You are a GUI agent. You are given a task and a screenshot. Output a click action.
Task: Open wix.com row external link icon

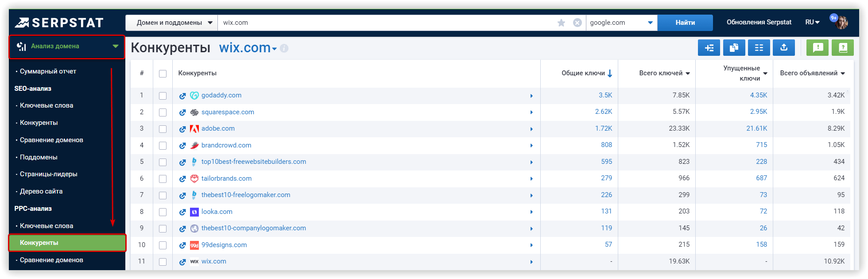[182, 262]
